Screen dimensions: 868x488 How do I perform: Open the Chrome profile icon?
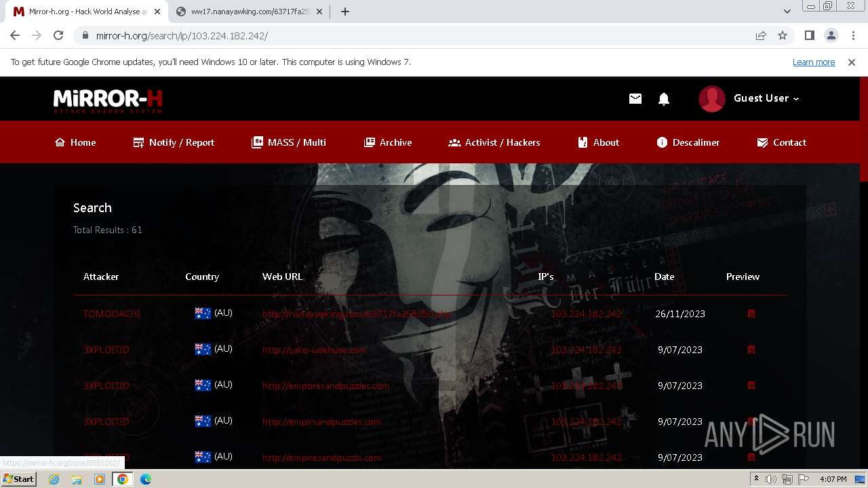click(x=831, y=36)
